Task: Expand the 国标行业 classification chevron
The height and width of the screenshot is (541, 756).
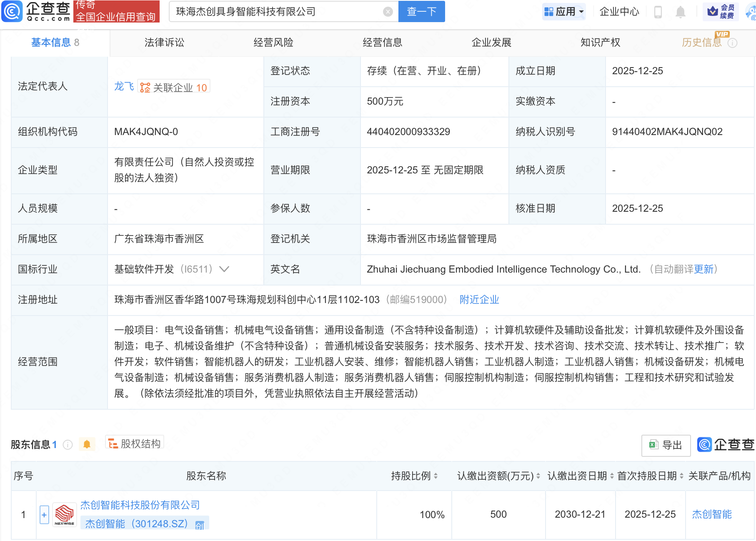Action: [x=224, y=269]
